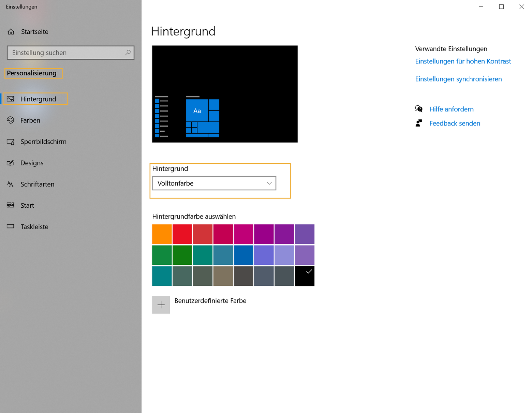Click the Startseite home icon
Screen dimensions: 532x413
(x=11, y=31)
